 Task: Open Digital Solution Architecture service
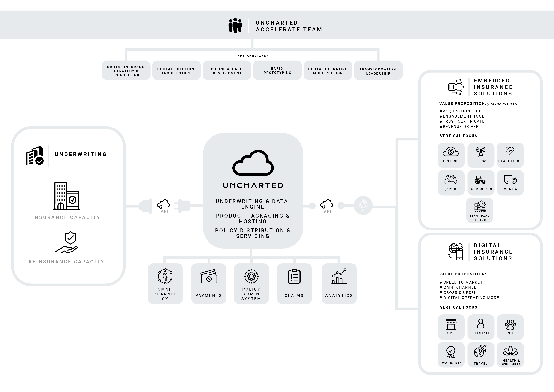(x=176, y=70)
